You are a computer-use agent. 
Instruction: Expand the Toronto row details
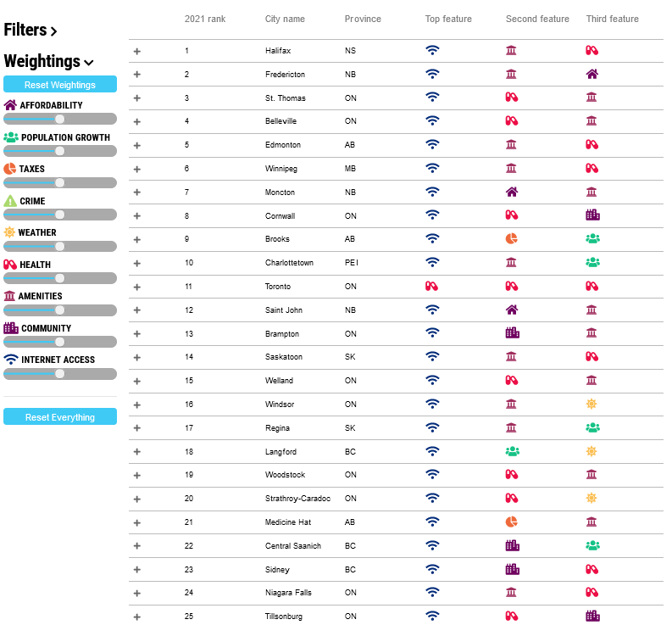click(x=136, y=287)
